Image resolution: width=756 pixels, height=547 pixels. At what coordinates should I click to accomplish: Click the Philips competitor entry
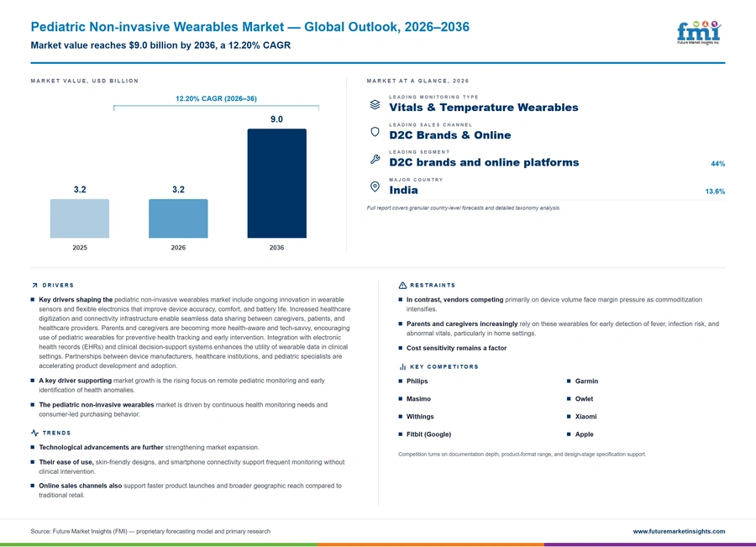417,381
